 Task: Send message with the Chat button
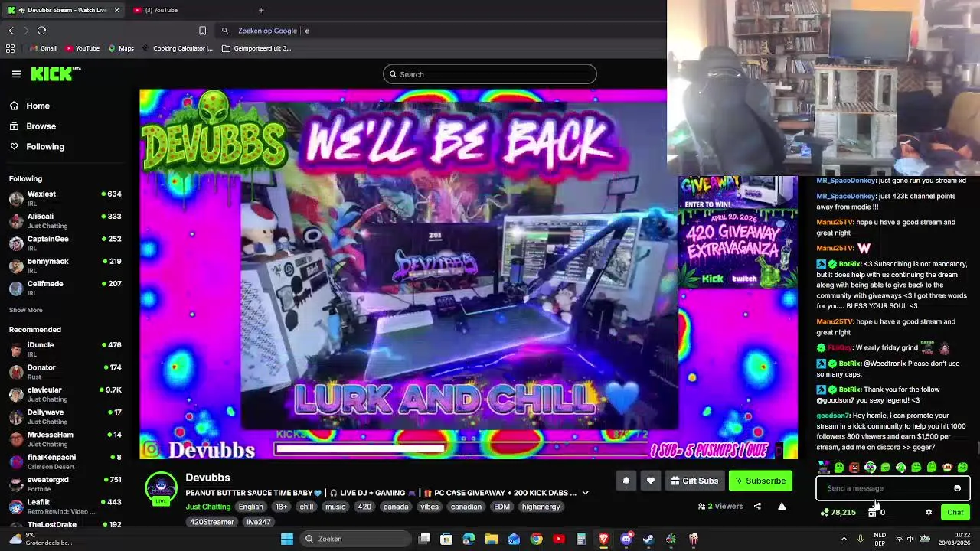point(955,513)
